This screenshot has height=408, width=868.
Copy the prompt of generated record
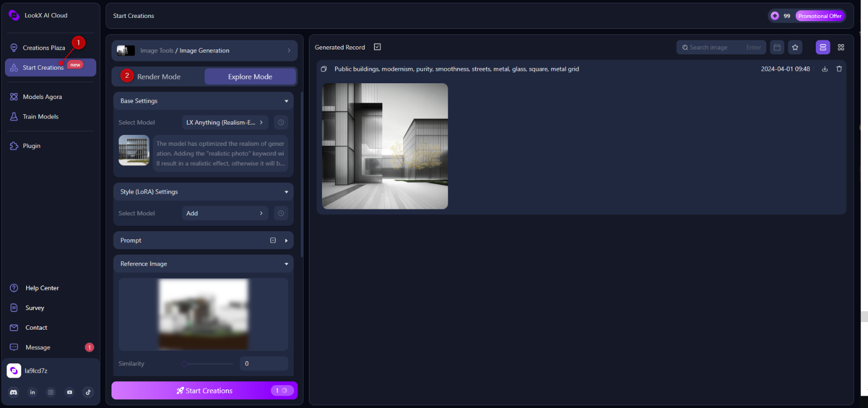(x=324, y=69)
